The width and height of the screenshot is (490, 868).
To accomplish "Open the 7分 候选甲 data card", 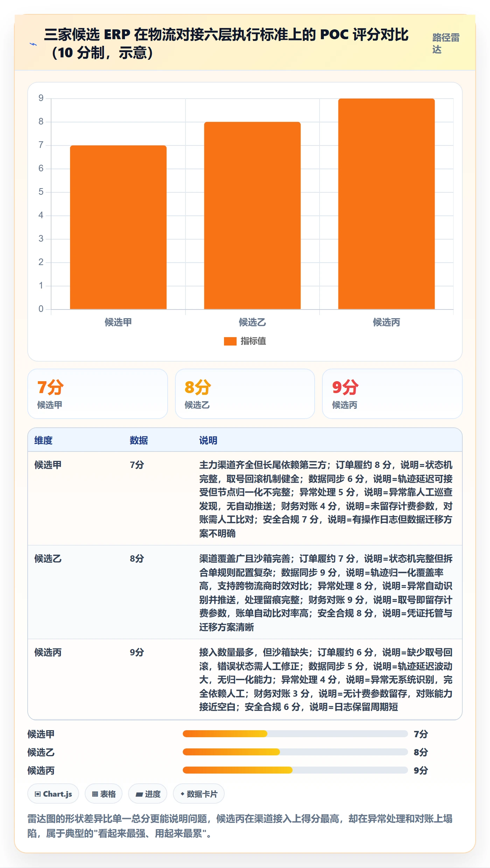I will click(x=98, y=394).
